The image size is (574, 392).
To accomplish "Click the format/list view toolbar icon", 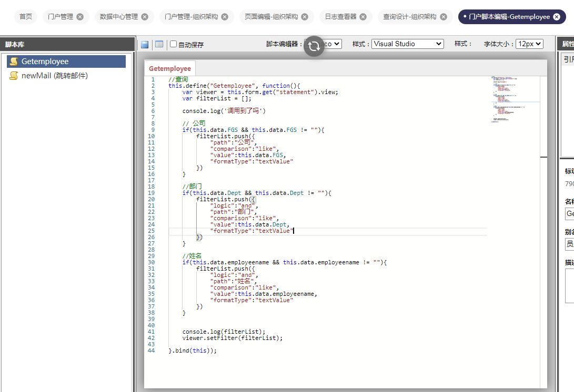I will 159,45.
